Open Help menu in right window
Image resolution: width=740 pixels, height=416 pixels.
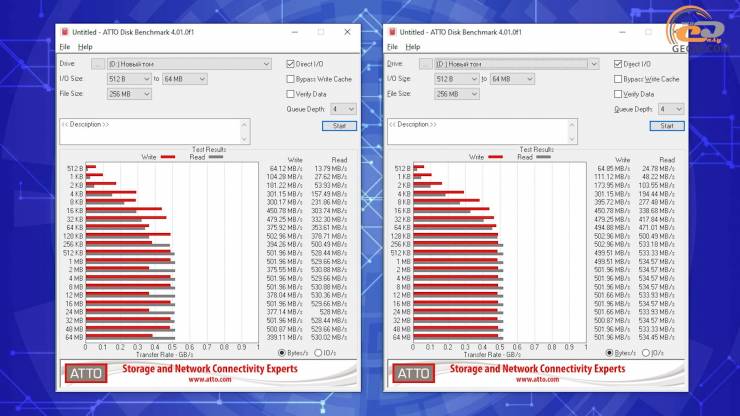412,47
